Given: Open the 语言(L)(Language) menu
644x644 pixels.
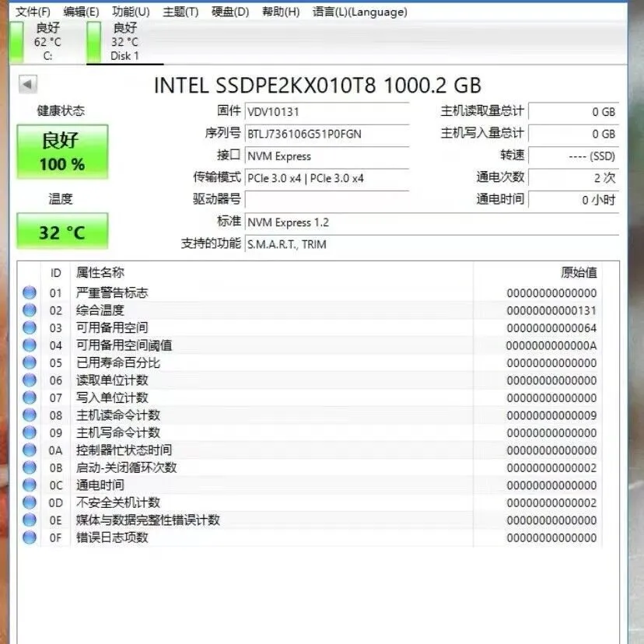Looking at the screenshot, I should pos(360,12).
